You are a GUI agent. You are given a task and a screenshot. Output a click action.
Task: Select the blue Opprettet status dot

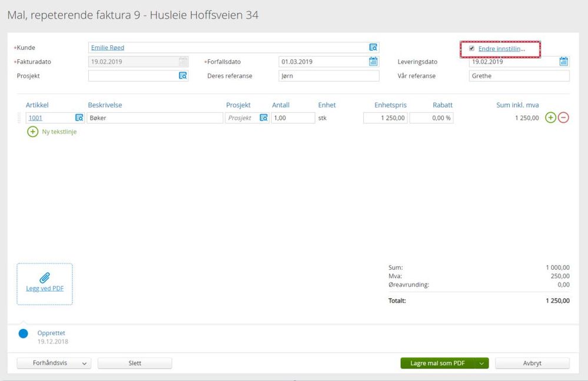24,333
